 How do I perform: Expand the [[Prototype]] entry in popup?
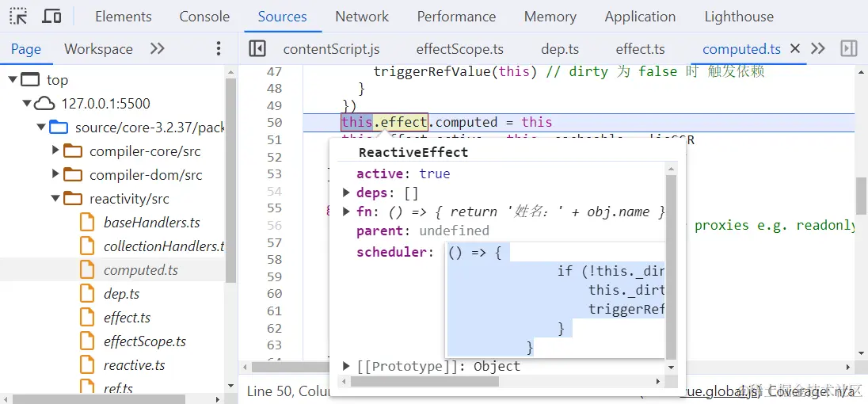[346, 366]
